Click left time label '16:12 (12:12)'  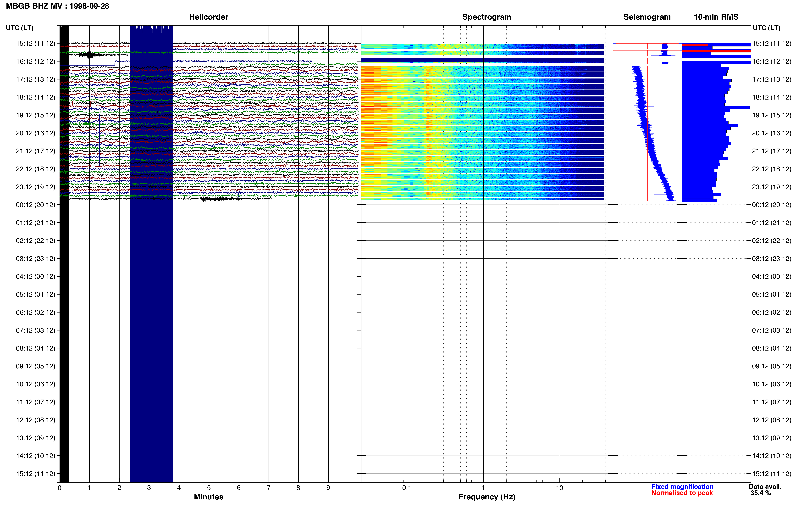(36, 61)
